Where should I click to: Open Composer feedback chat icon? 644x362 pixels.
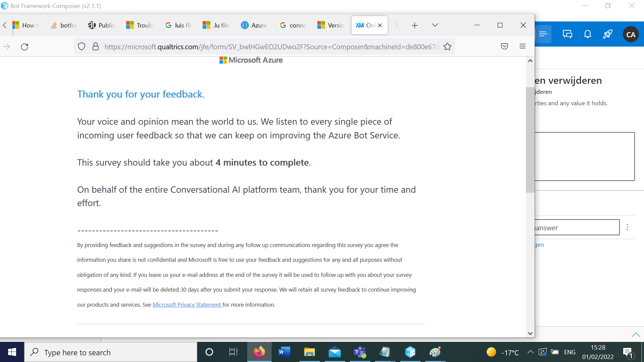coord(568,34)
